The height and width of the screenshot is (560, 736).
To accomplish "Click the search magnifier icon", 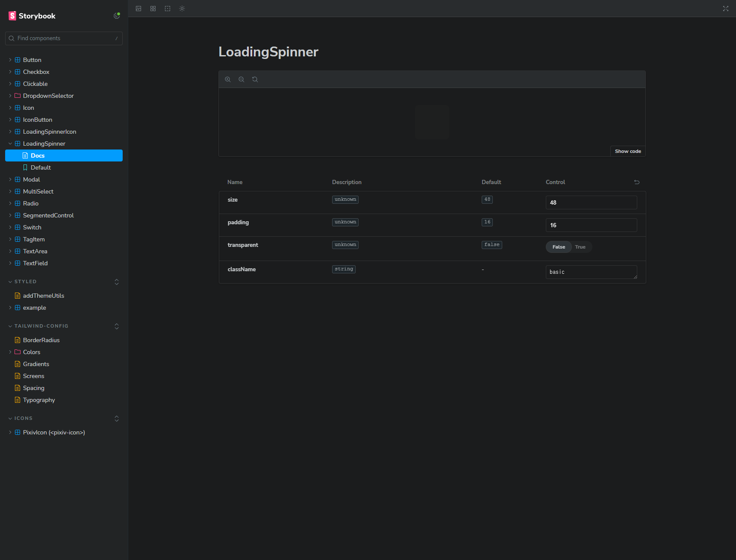I will click(x=12, y=38).
